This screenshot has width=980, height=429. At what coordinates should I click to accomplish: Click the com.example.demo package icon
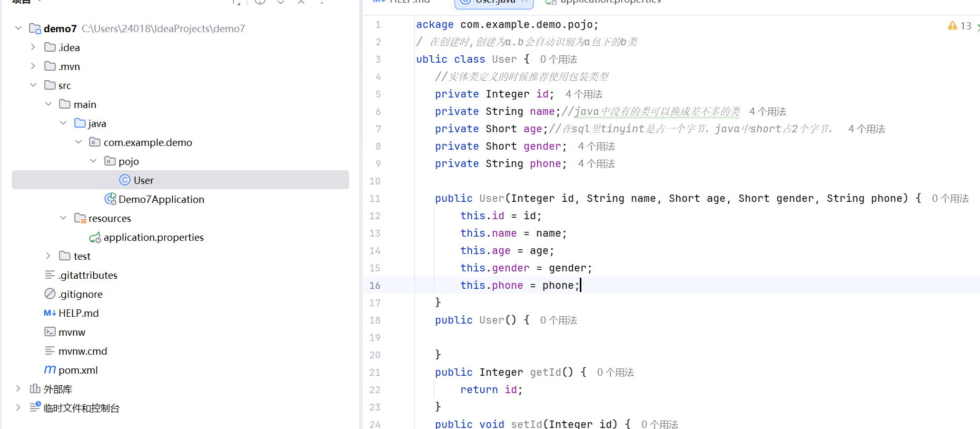click(95, 142)
